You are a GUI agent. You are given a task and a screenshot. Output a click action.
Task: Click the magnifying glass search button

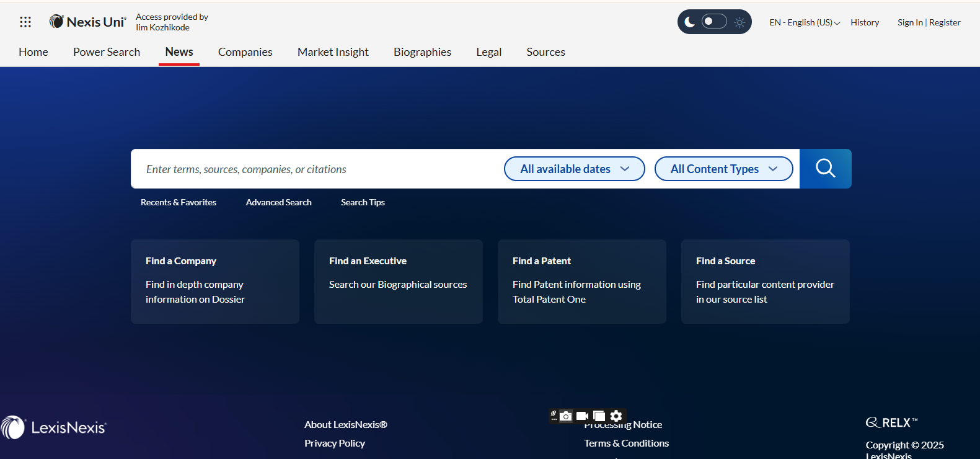coord(825,169)
